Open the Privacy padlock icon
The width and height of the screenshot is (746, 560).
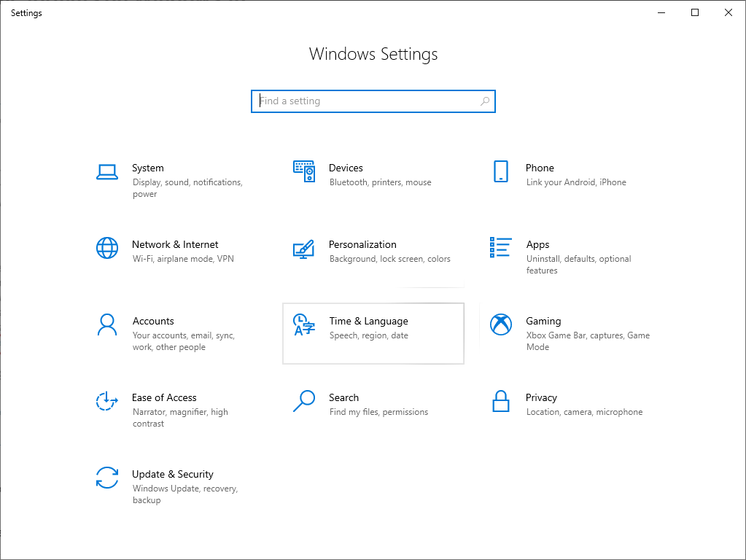(x=501, y=401)
